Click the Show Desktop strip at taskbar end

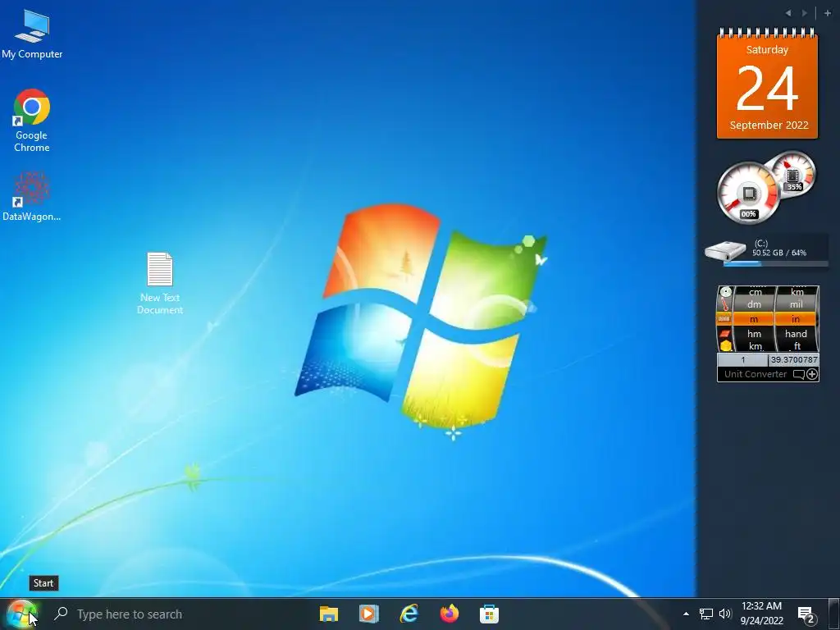(x=835, y=614)
